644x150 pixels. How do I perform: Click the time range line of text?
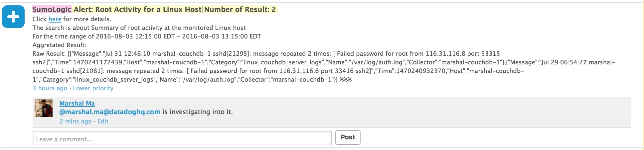click(x=147, y=37)
